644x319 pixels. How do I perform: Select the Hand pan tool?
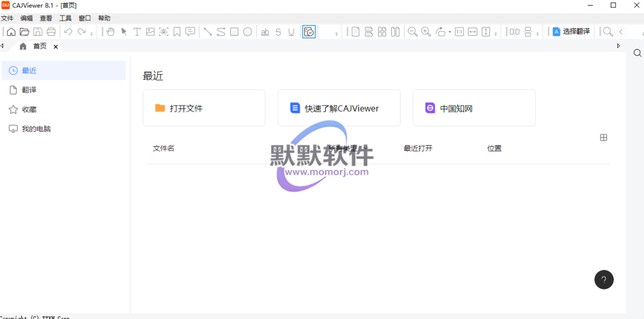(111, 31)
